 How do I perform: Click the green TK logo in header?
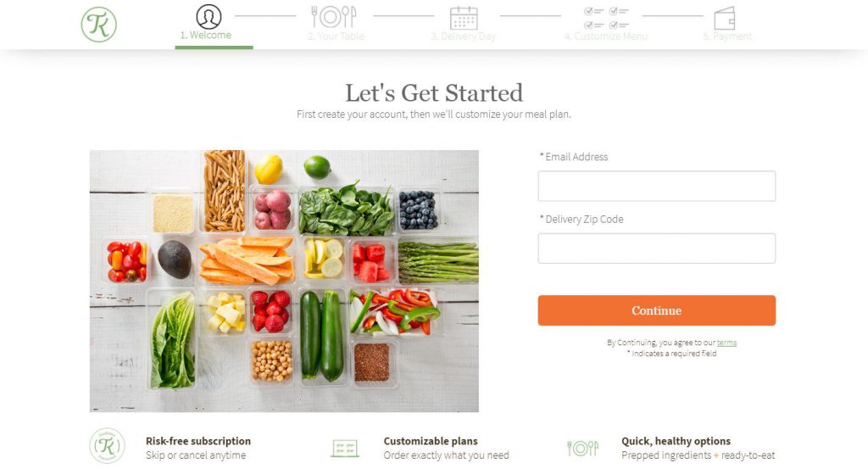[x=98, y=25]
